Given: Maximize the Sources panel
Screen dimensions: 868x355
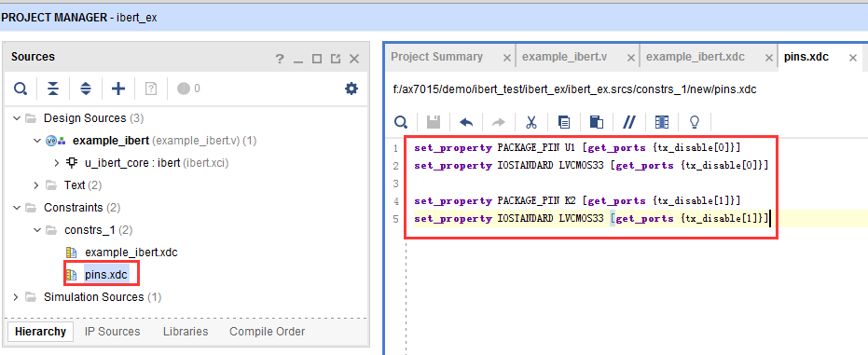Looking at the screenshot, I should click(317, 60).
